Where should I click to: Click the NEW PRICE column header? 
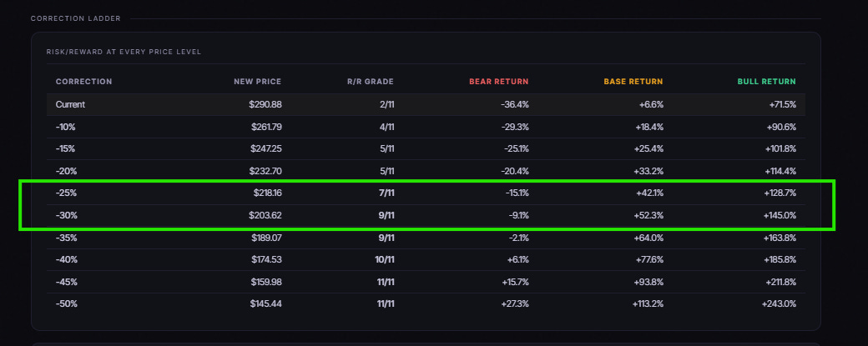(257, 82)
